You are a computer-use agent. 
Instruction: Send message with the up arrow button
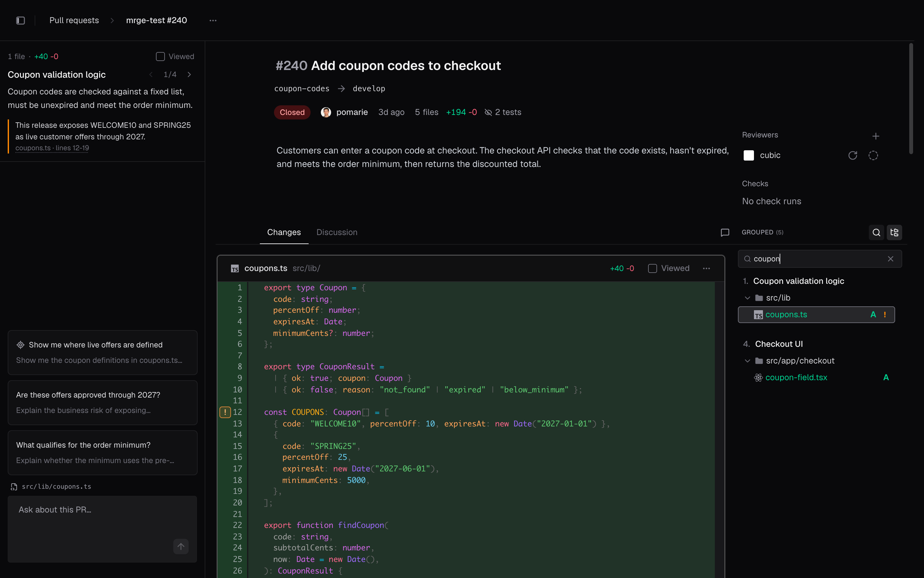click(x=181, y=547)
